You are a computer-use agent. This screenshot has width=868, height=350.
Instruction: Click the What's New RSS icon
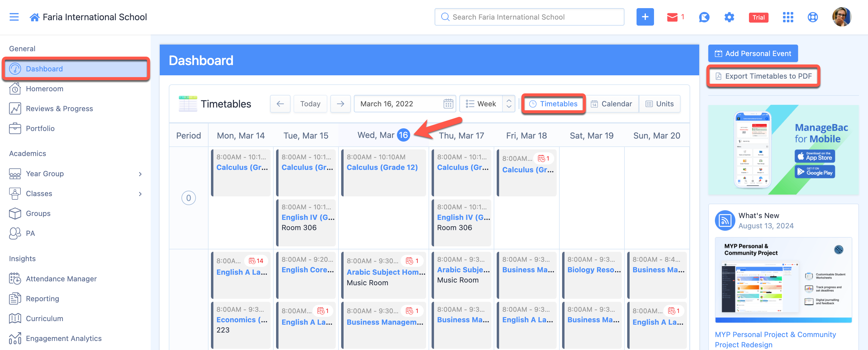(x=725, y=220)
